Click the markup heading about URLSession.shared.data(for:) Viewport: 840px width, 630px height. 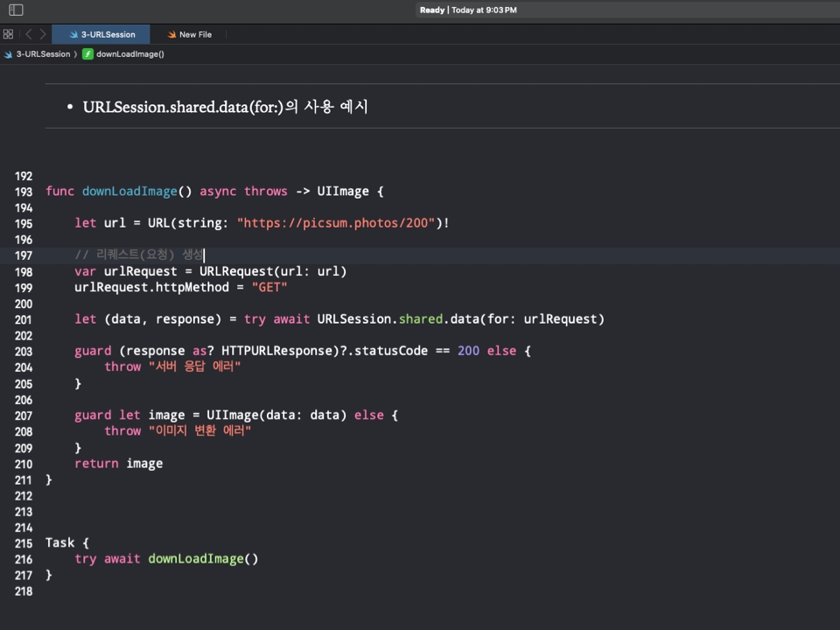point(225,108)
